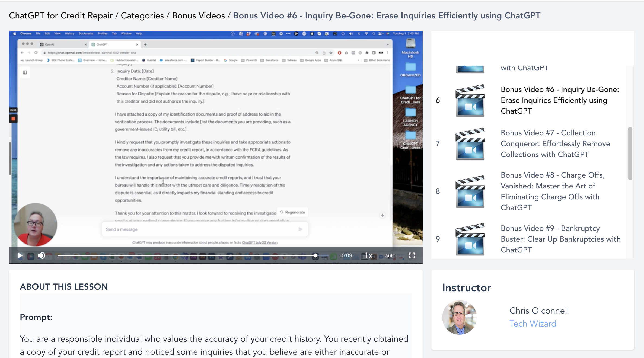This screenshot has width=644, height=358.
Task: Click the clapperboard thumbnail for video 8
Action: click(x=470, y=191)
